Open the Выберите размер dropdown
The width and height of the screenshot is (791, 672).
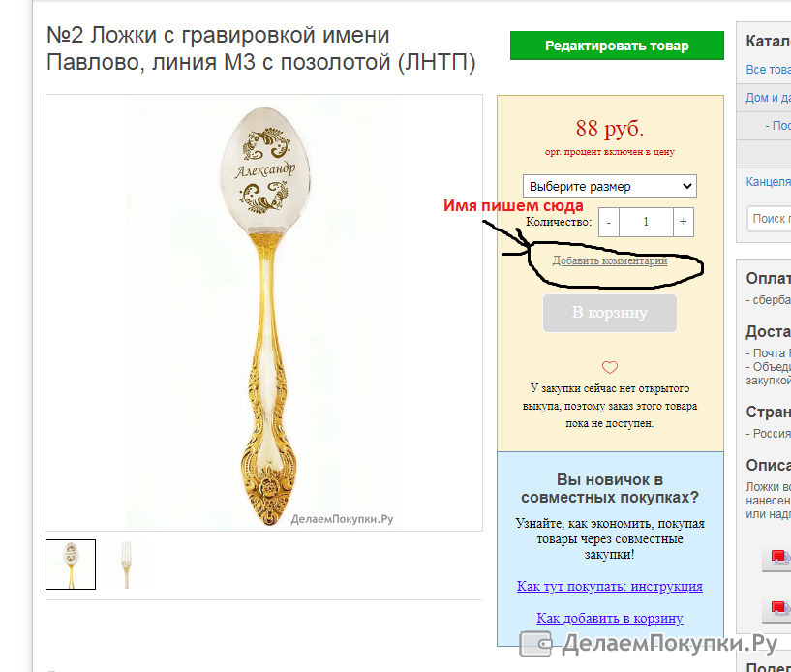pos(609,186)
